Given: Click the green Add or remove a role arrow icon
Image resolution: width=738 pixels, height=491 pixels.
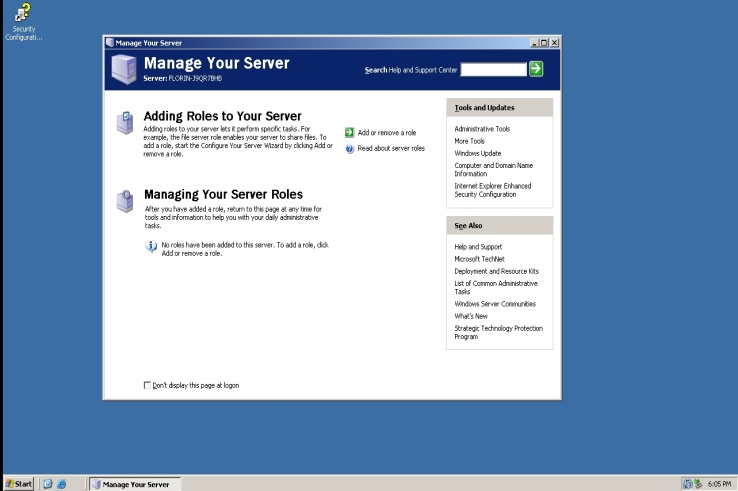Looking at the screenshot, I should pos(349,132).
